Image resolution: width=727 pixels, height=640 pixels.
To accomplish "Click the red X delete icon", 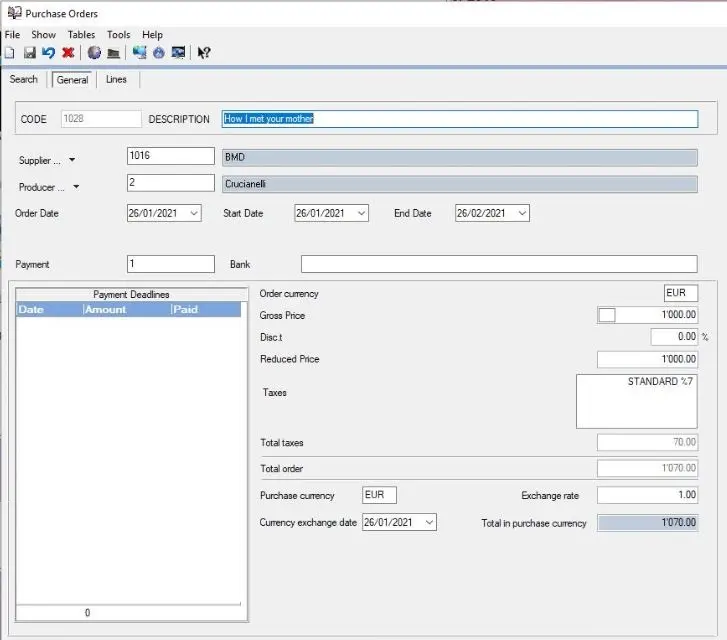I will point(68,53).
